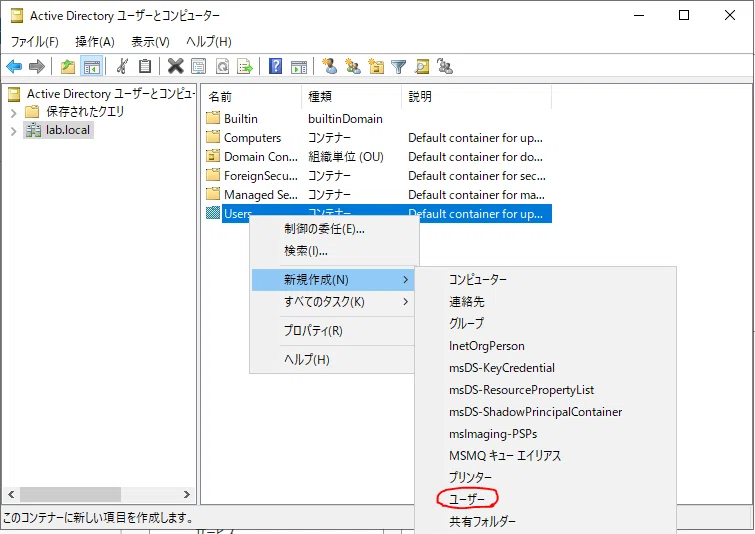
Task: Select the Active Directory root tree node
Action: (111, 93)
